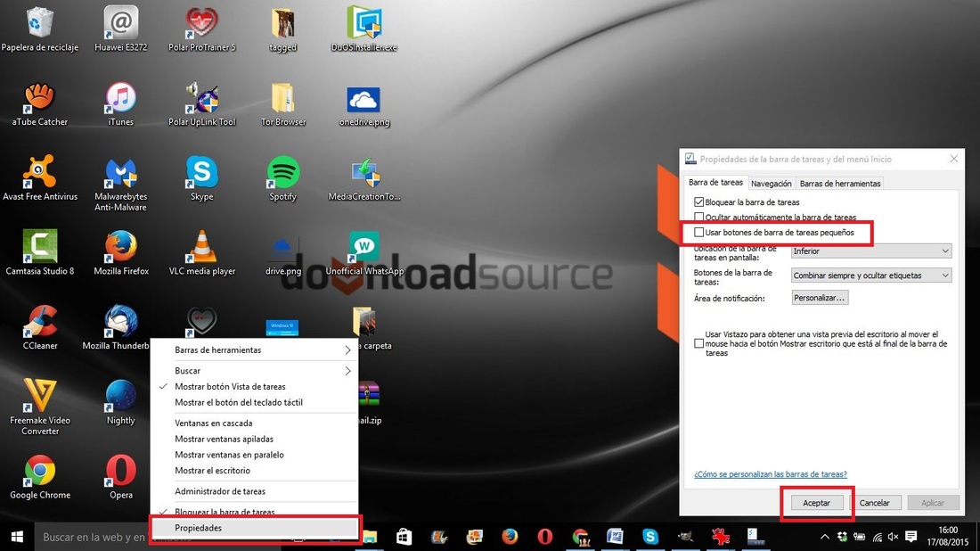
Task: Click the Windows Start button
Action: tap(17, 537)
